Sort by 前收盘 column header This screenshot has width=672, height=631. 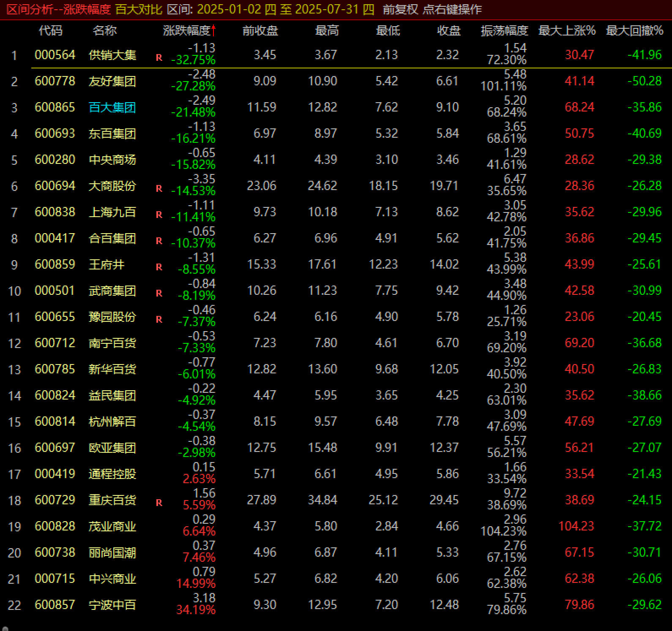tap(260, 30)
